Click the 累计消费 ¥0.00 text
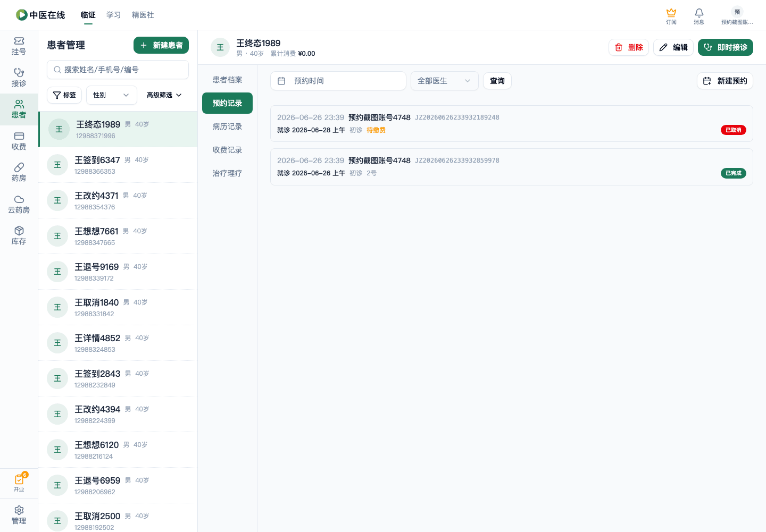This screenshot has width=766, height=532. click(x=293, y=54)
